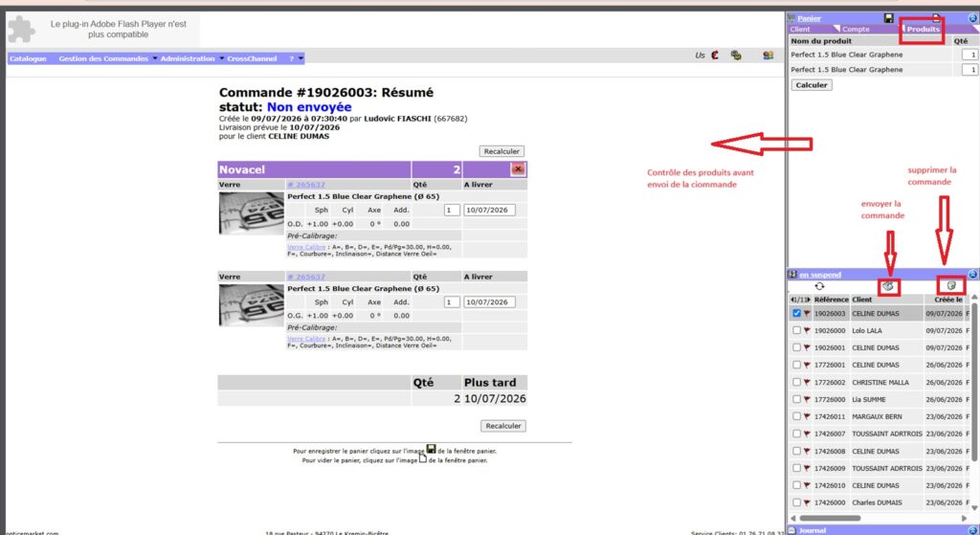
Task: Click the flag icon on order 17426007 row
Action: tap(807, 434)
